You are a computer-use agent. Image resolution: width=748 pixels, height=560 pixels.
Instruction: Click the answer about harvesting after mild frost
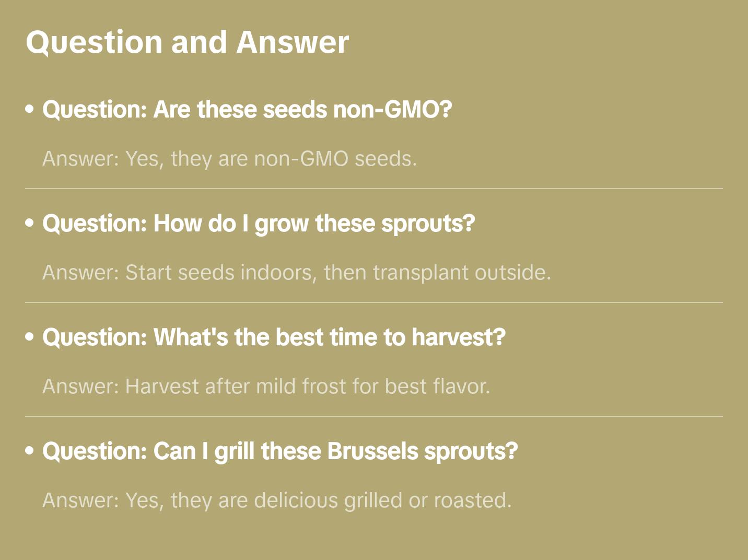(x=266, y=387)
